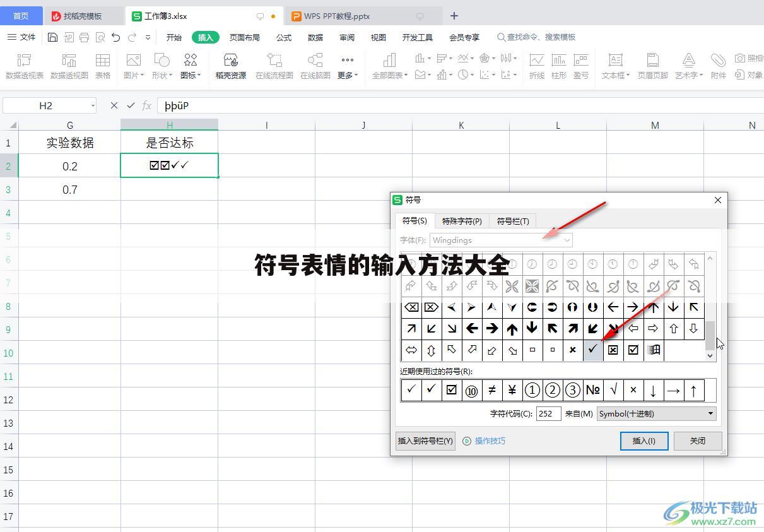Image resolution: width=764 pixels, height=532 pixels.
Task: Open the Shapes (形状) dropdown
Action: point(162,75)
